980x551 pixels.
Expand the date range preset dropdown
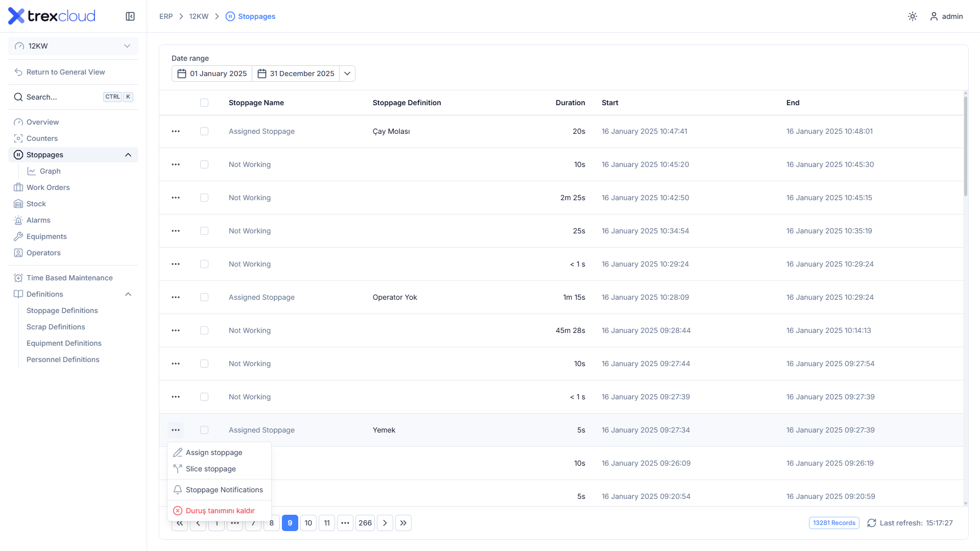click(x=347, y=74)
